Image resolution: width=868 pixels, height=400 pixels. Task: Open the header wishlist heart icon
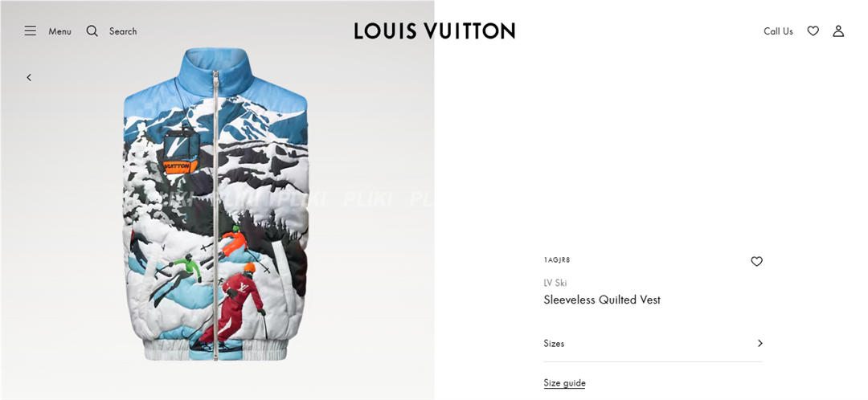click(x=813, y=31)
